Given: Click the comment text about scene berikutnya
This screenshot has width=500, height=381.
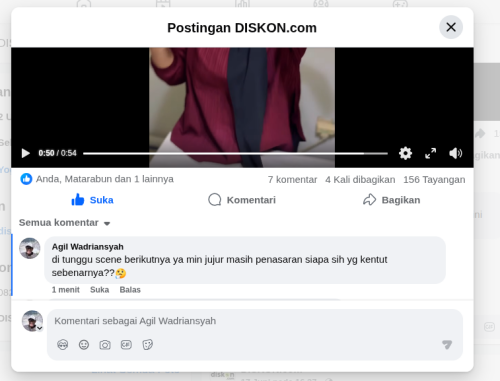Looking at the screenshot, I should (219, 266).
